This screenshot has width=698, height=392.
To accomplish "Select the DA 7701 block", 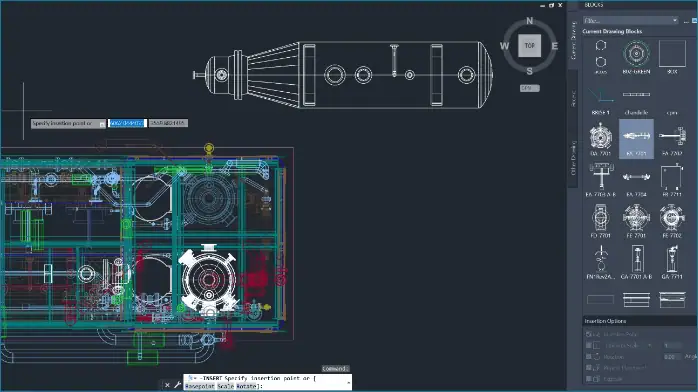I will (x=601, y=139).
